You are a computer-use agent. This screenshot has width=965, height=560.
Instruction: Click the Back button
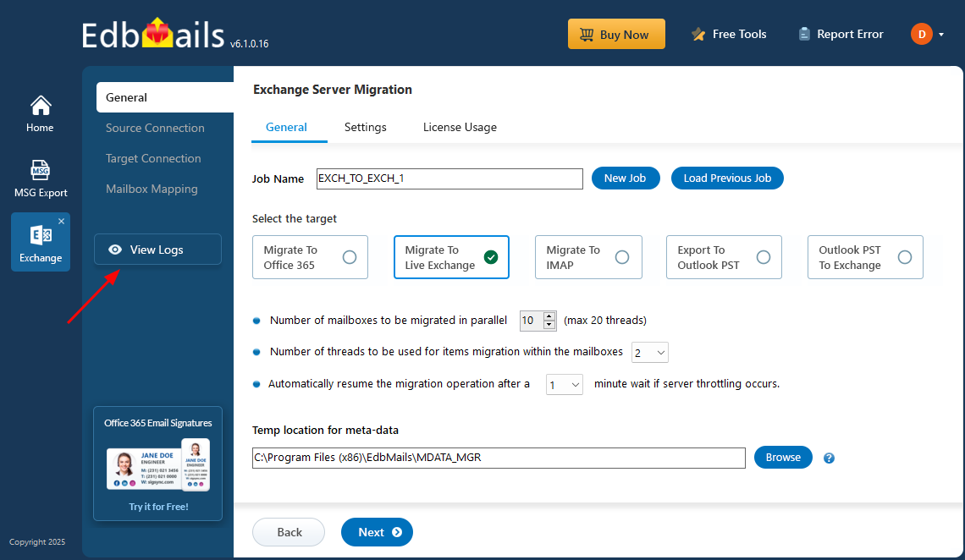(x=289, y=532)
